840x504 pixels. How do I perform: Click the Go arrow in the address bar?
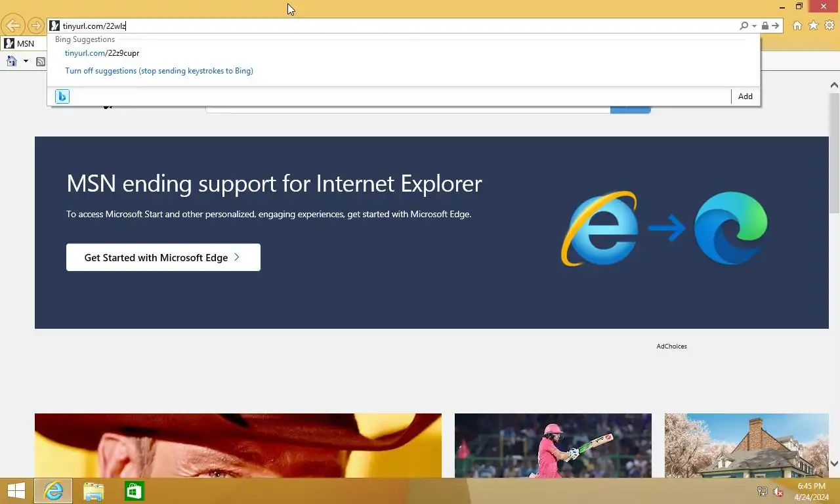point(775,26)
